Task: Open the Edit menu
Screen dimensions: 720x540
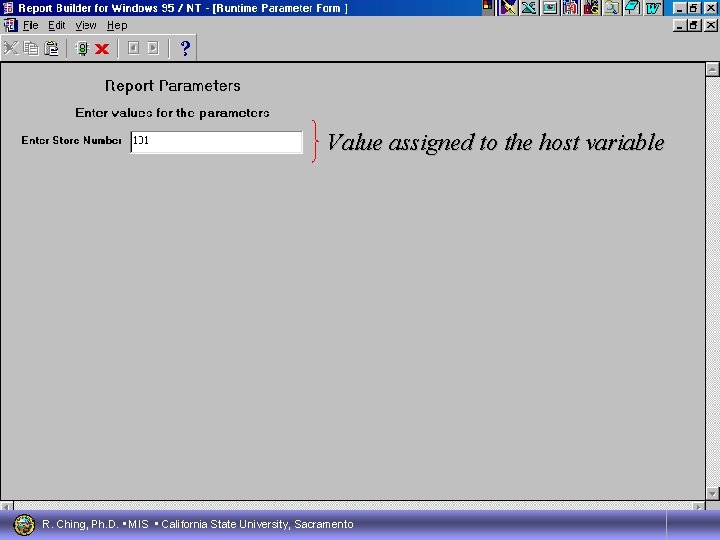Action: pos(56,25)
